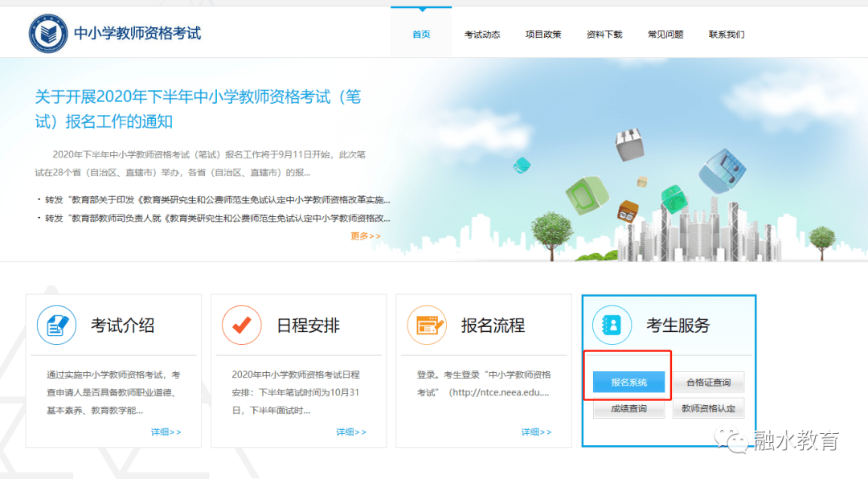Open 成绩查询
The width and height of the screenshot is (868, 479).
coord(628,408)
